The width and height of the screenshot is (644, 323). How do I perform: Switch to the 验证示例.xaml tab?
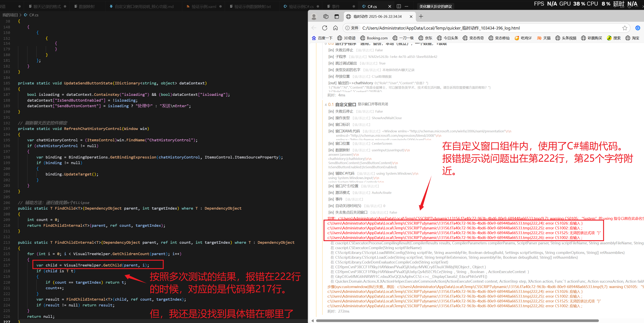204,7
